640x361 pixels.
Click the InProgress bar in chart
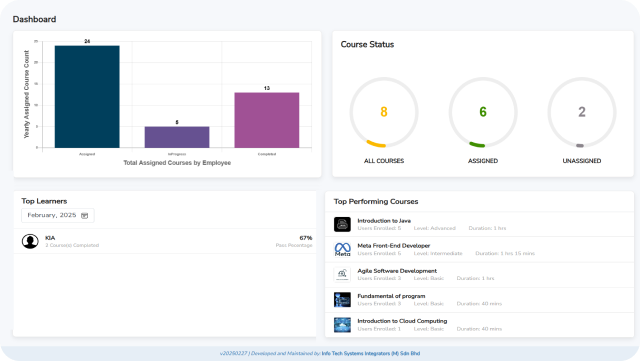(177, 137)
